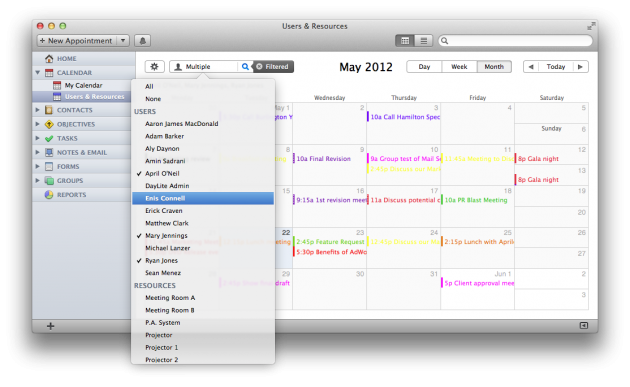630x387 pixels.
Task: Select the May 31 day cell
Action: coord(403,289)
